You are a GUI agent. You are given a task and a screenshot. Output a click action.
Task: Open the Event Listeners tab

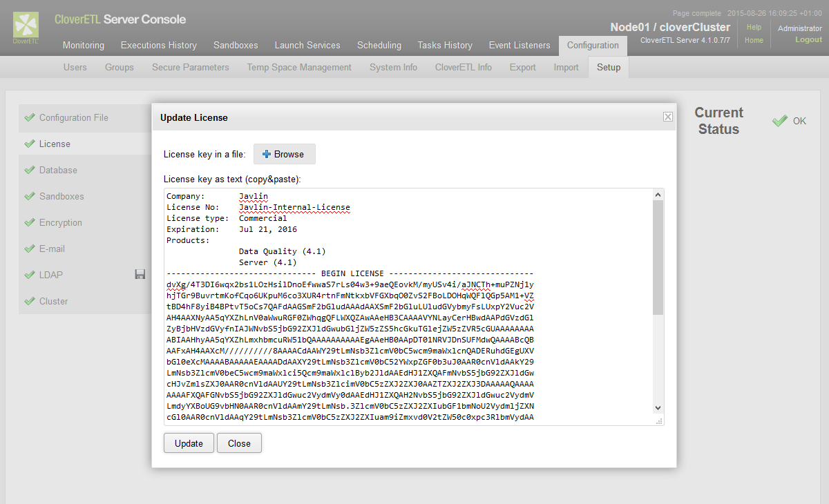pos(520,46)
